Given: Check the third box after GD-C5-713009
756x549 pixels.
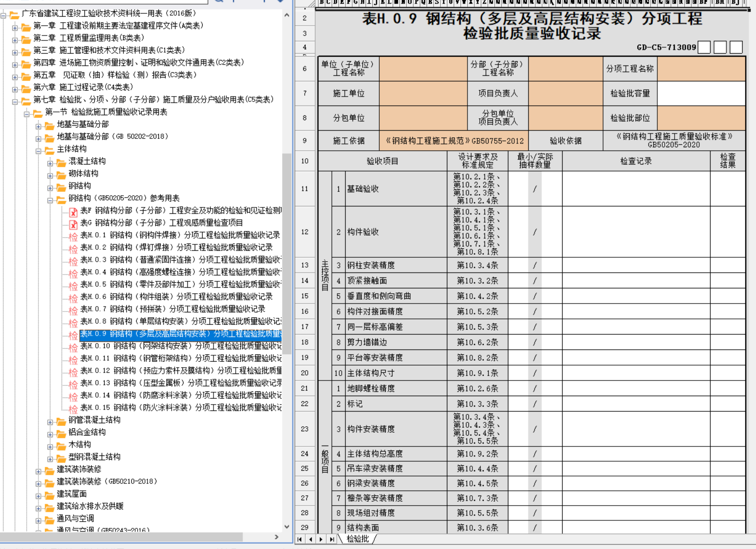Looking at the screenshot, I should pos(736,47).
